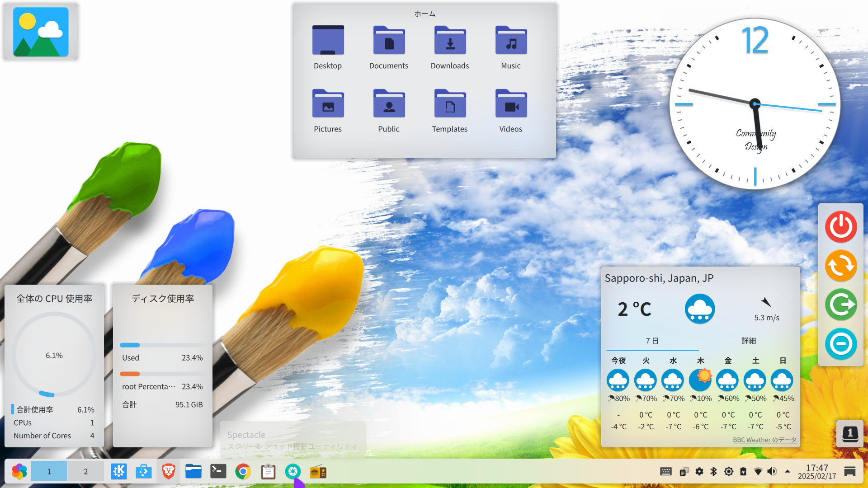Open the notification widget showing 1
Image resolution: width=868 pixels, height=488 pixels.
850,434
